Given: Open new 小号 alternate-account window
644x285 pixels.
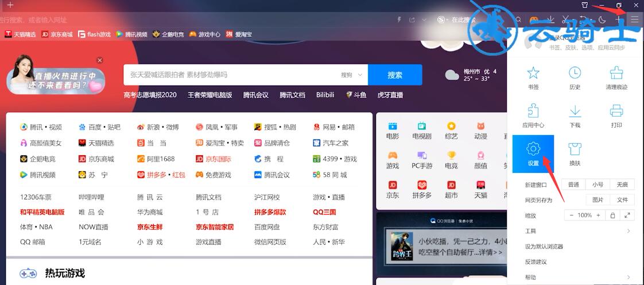Looking at the screenshot, I should tap(598, 184).
